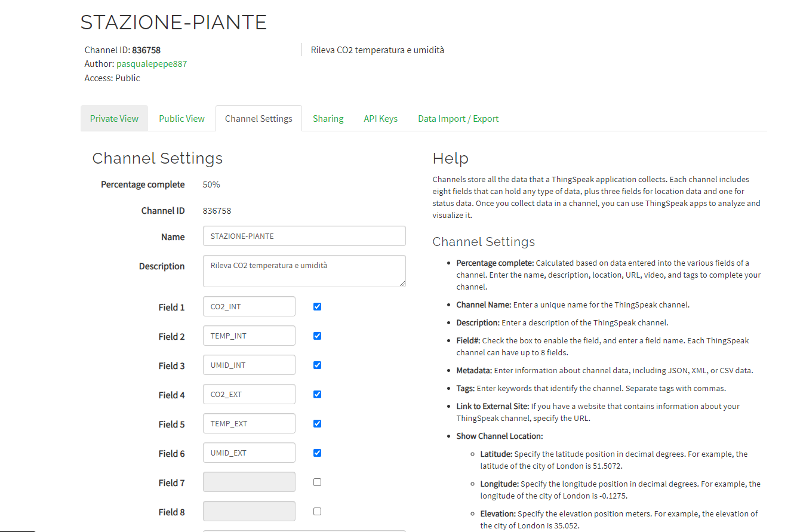The height and width of the screenshot is (532, 797).
Task: Disable the Field 3 UMID_INT checkbox
Action: (317, 365)
